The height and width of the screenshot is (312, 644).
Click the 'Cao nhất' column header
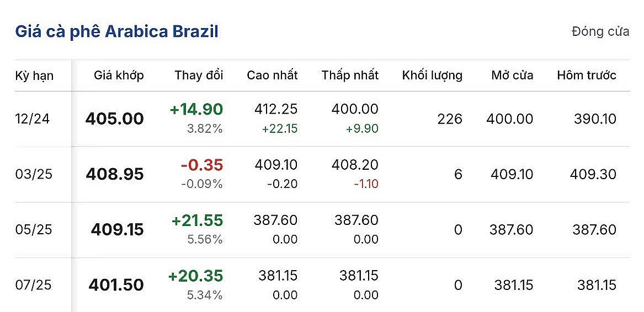[272, 76]
